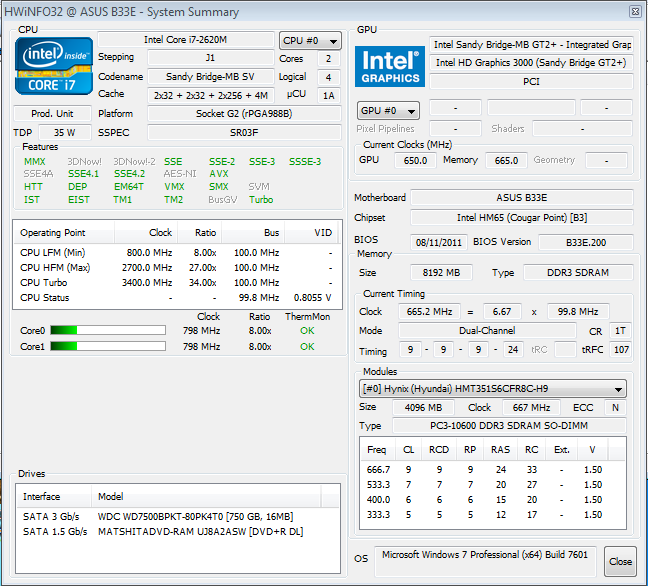This screenshot has height=586, width=648.
Task: Click the Core0 load progress bar
Action: pos(108,330)
